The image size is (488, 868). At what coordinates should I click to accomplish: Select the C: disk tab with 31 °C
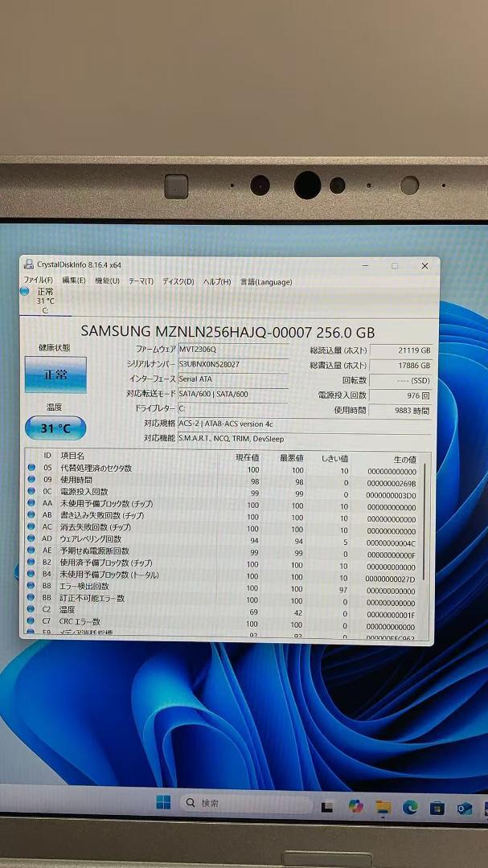pos(45,301)
